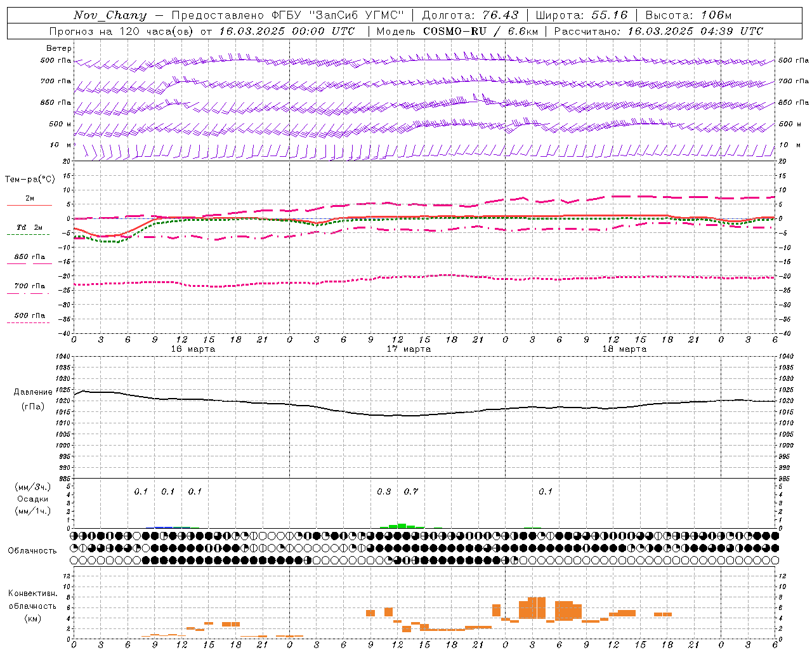Click the 'Облачность' cloudiness label
This screenshot has height=650, width=812.
[x=32, y=550]
